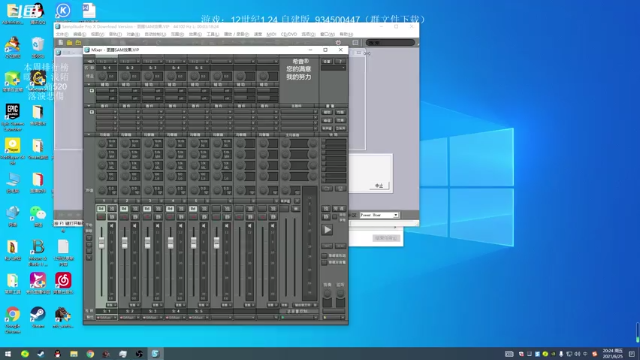Click the first yellow open-folder icon in Samplitude toolbar
This screenshot has width=640, height=360.
[69, 42]
